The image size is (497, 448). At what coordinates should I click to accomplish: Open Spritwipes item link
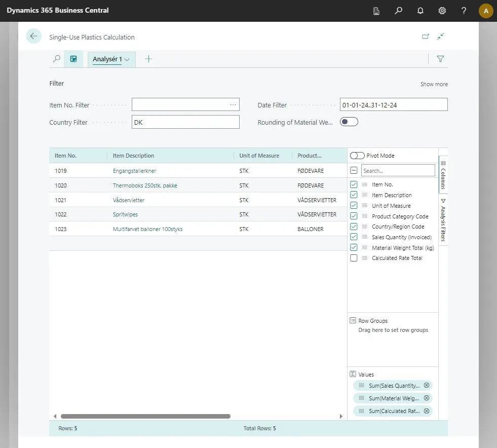tap(125, 215)
